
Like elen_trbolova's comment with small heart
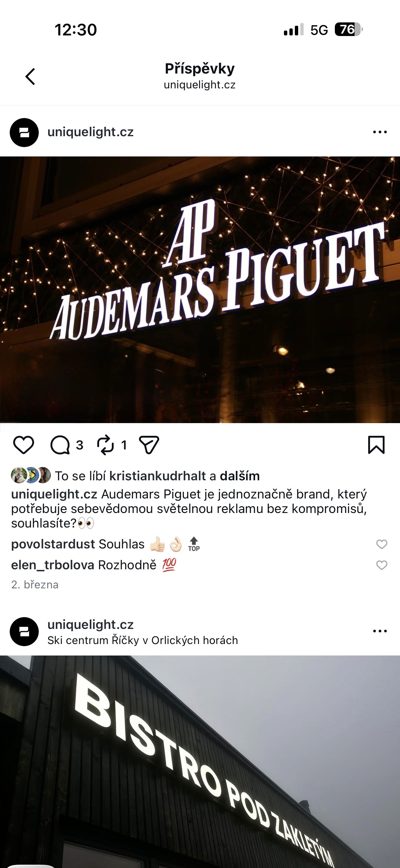tap(382, 565)
